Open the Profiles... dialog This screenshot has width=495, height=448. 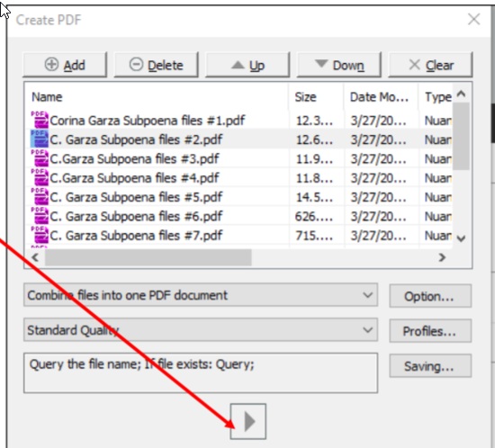pos(430,331)
